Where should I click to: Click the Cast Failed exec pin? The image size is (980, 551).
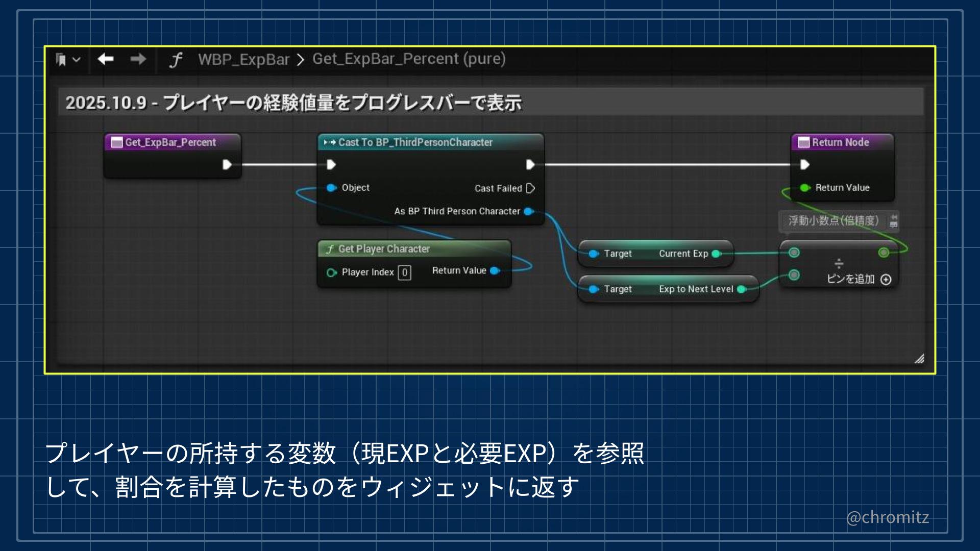[x=530, y=188]
